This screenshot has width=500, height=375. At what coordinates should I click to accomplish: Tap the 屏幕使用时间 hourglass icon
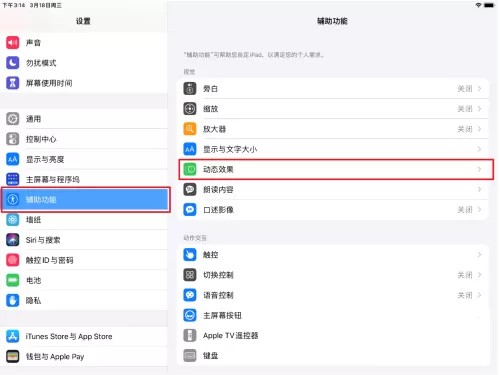13,83
